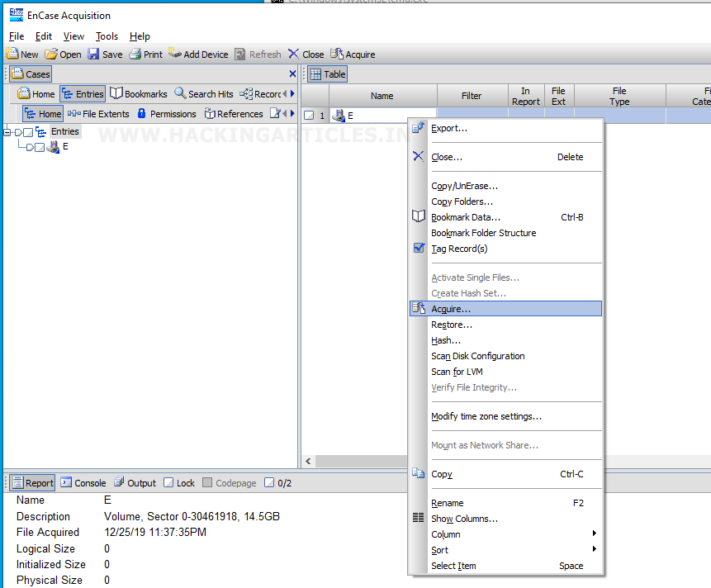
Task: Click the Show Columns icon in menu
Action: tap(418, 517)
